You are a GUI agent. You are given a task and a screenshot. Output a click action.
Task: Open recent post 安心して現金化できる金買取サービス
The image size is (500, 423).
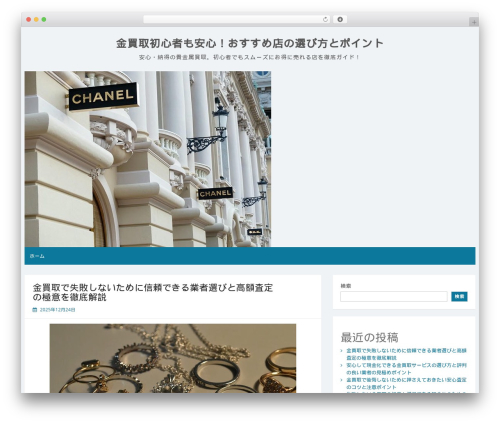[x=406, y=369]
